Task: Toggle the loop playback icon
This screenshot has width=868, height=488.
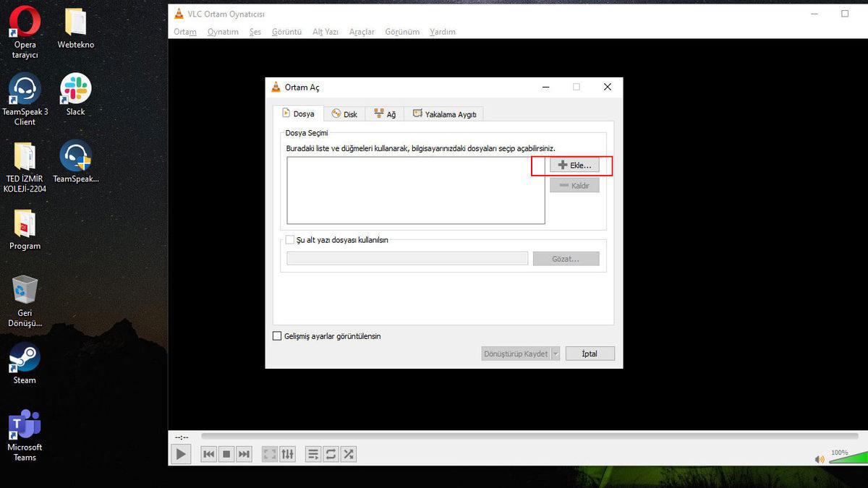Action: pyautogui.click(x=331, y=454)
